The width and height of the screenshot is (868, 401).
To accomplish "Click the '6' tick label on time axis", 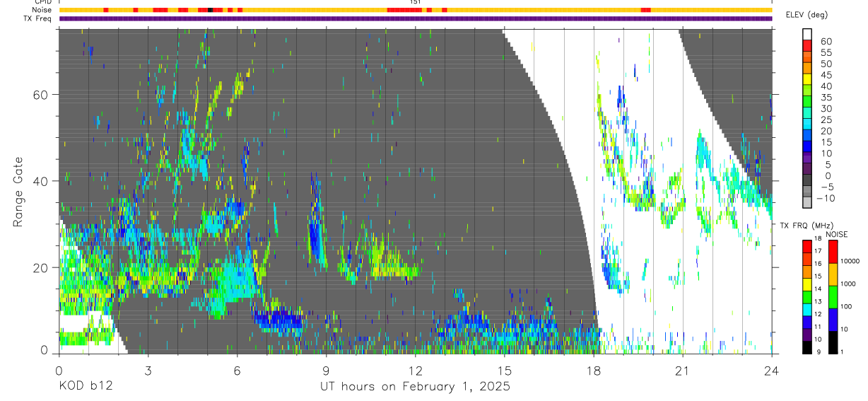I will pos(237,371).
